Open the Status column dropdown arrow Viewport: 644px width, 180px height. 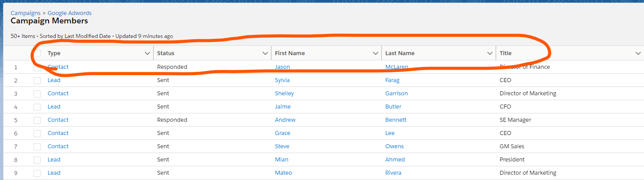point(265,53)
